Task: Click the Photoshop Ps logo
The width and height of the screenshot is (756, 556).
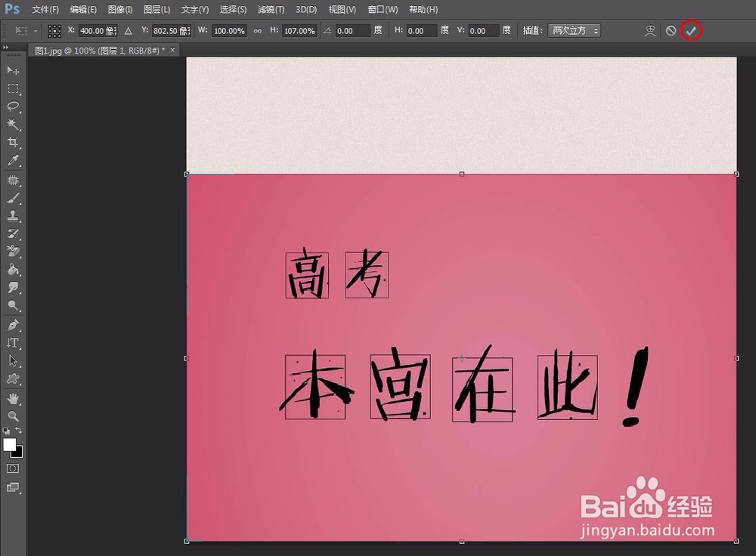Action: click(x=12, y=9)
